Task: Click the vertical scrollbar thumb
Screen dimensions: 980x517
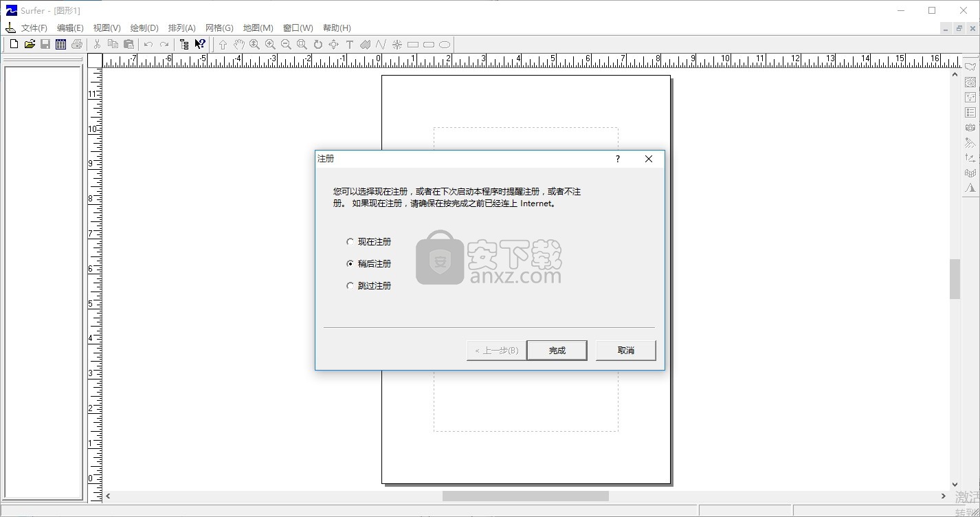Action: pyautogui.click(x=955, y=279)
